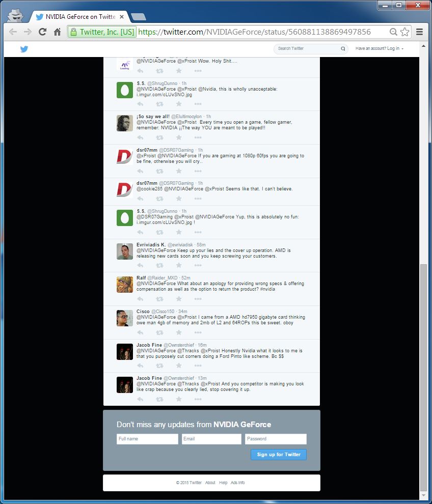The height and width of the screenshot is (504, 432).
Task: Open Cisco's profile photo avatar
Action: pos(124,318)
